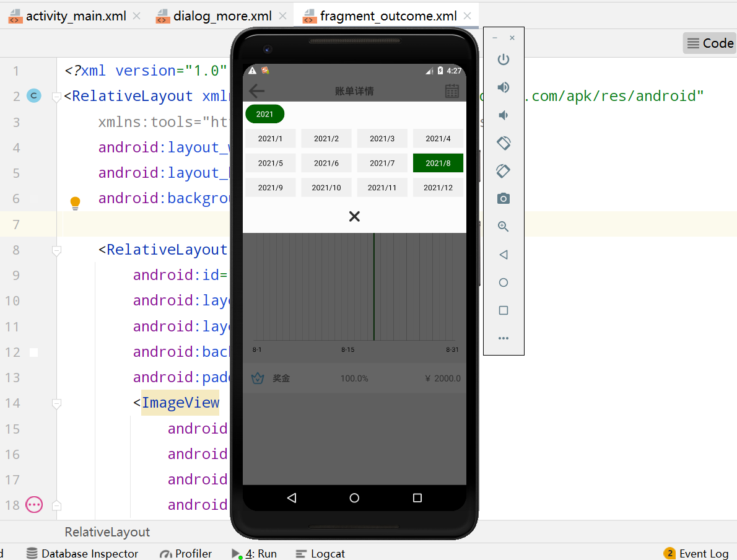Image resolution: width=737 pixels, height=560 pixels.
Task: Click the class gutter icon on line 2
Action: (x=34, y=95)
